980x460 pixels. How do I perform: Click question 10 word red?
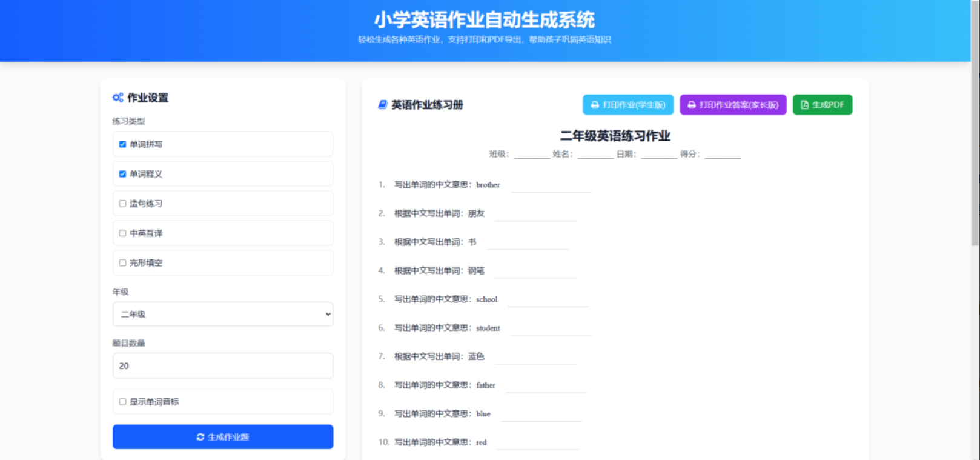coord(482,442)
